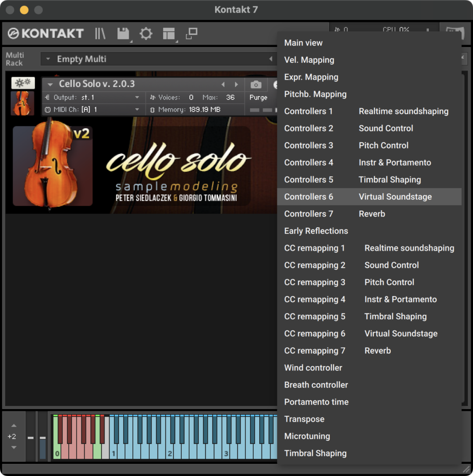Raise keyboard octave with up arrow
The width and height of the screenshot is (473, 476).
pyautogui.click(x=13, y=426)
